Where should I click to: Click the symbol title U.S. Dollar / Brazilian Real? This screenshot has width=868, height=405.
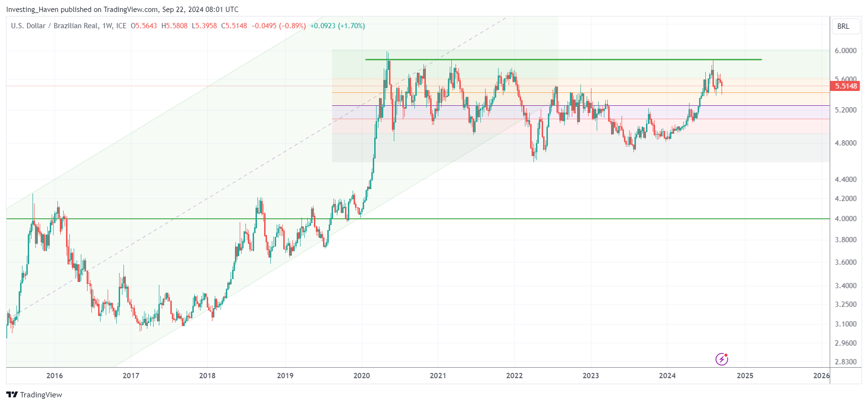click(x=55, y=26)
